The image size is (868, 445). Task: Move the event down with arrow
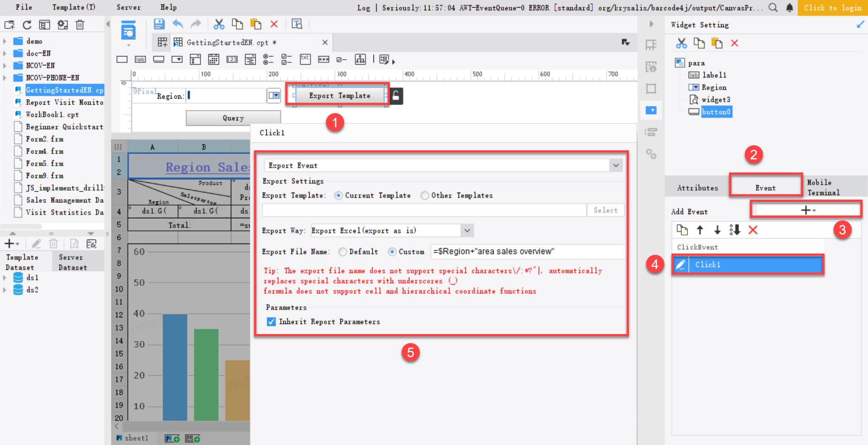click(717, 230)
